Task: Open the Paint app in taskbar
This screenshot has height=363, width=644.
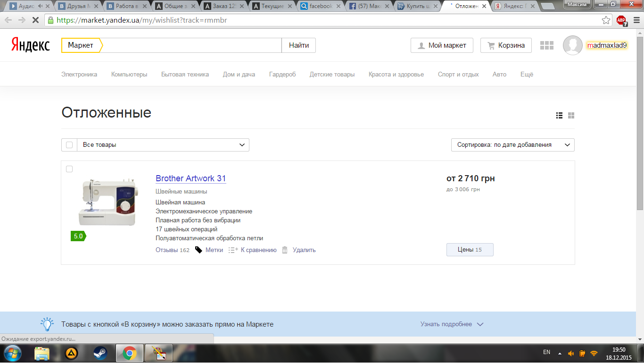Action: click(159, 353)
